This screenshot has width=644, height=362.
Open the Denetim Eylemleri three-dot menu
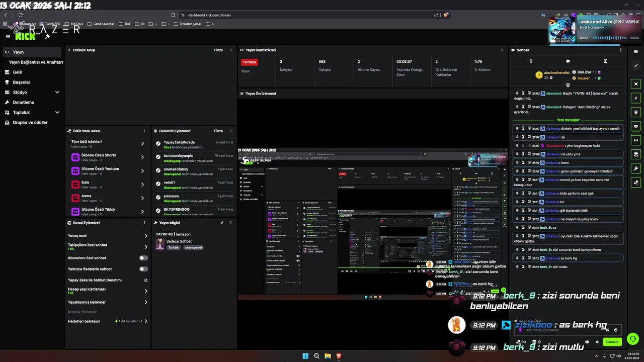pos(231,131)
